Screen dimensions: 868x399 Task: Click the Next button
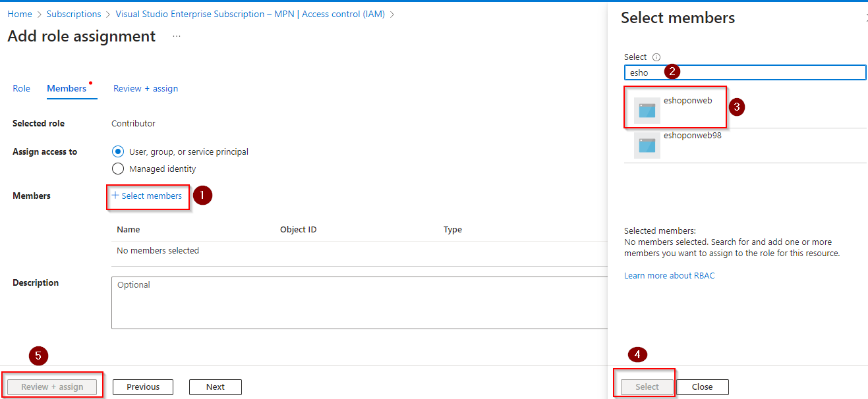click(x=216, y=387)
